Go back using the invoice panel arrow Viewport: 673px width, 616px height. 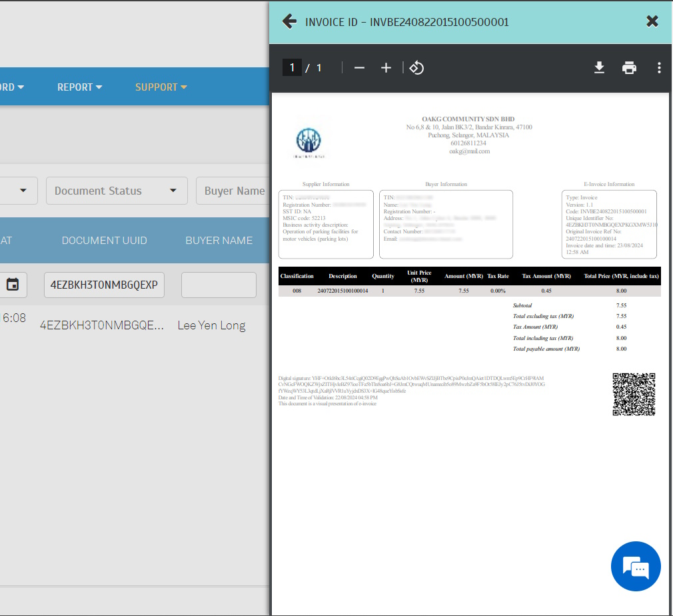pos(289,21)
